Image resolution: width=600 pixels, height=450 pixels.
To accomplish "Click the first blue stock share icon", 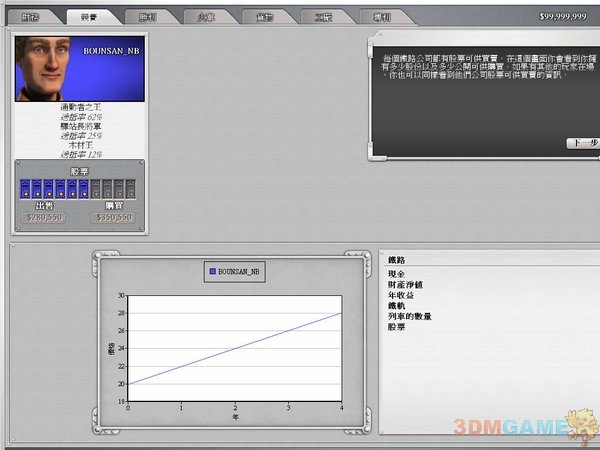I will (25, 188).
